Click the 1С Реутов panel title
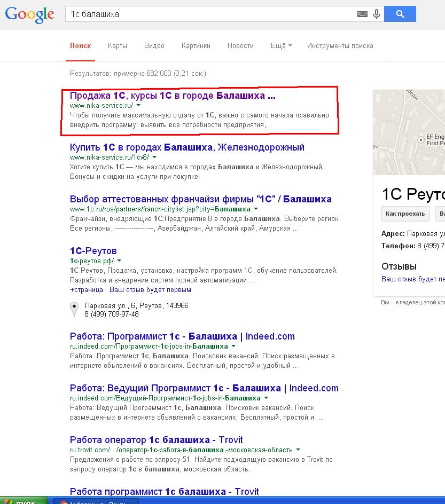The image size is (445, 504). 413,194
